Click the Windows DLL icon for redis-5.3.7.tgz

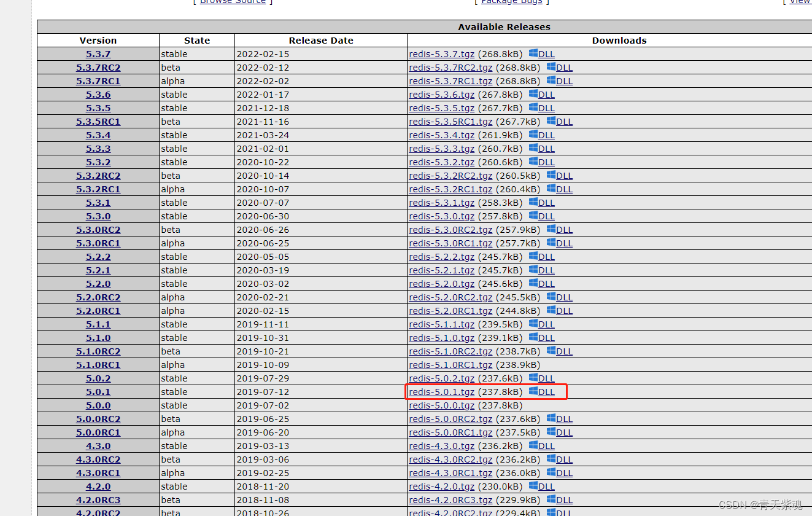click(x=533, y=53)
